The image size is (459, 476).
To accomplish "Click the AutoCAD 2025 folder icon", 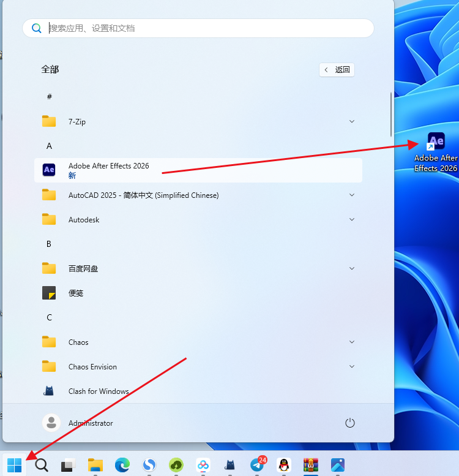I will point(49,195).
